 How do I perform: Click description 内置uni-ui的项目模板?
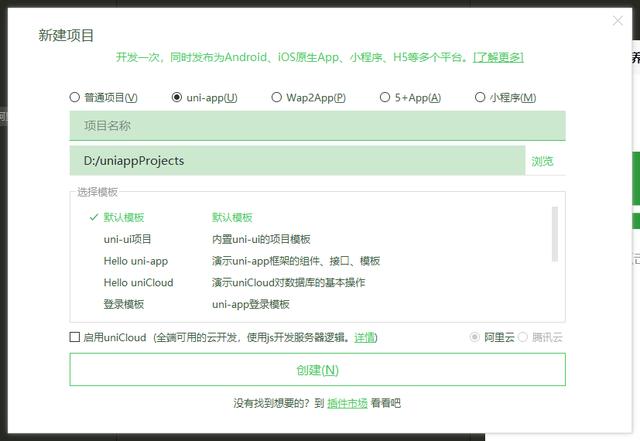coord(261,239)
